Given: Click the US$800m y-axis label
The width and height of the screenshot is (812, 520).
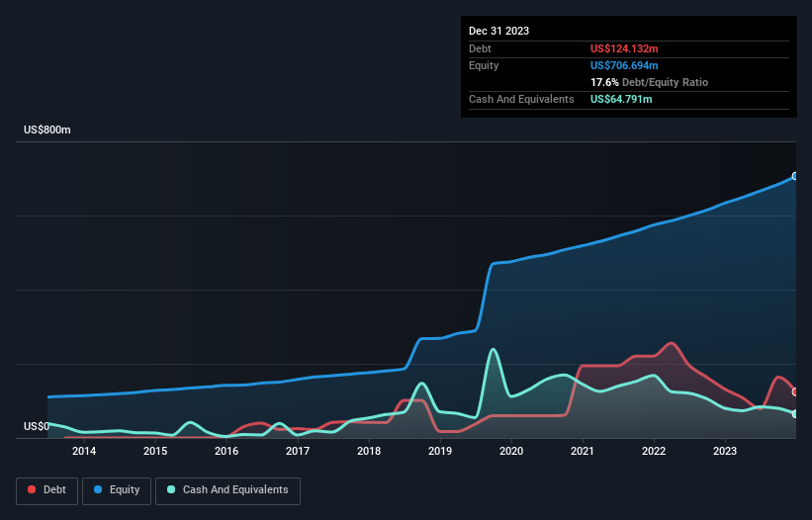Looking at the screenshot, I should (x=47, y=130).
